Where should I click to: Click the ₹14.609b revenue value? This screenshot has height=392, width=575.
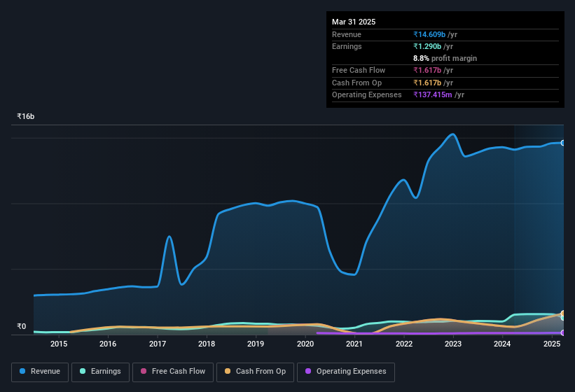(x=429, y=34)
